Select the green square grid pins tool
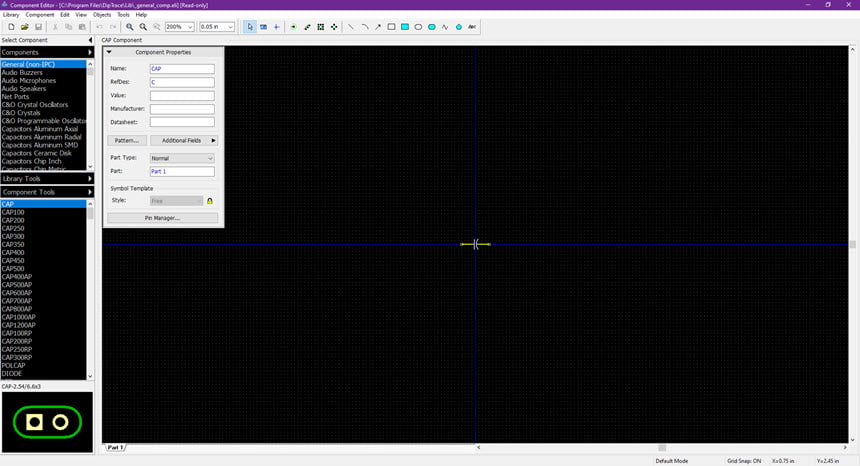 (x=321, y=27)
